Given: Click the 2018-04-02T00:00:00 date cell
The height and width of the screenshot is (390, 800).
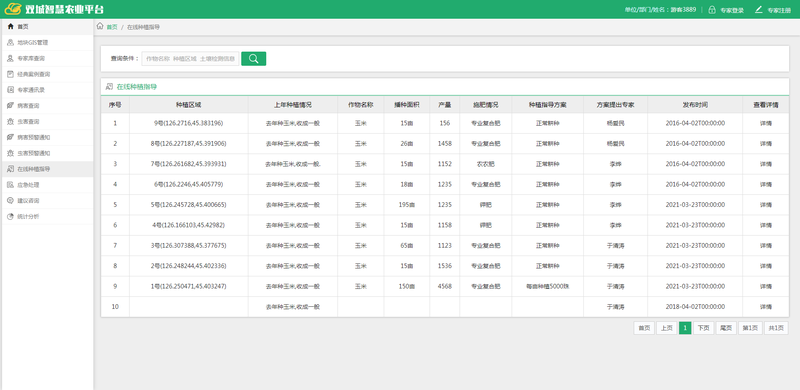Looking at the screenshot, I should [x=695, y=307].
